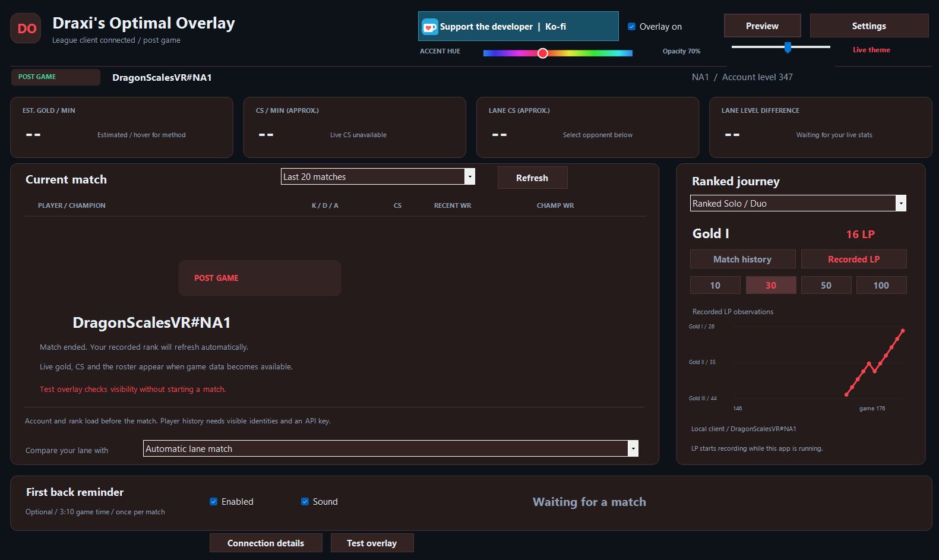The image size is (939, 560).
Task: Click the latest point on LP chart
Action: (903, 331)
